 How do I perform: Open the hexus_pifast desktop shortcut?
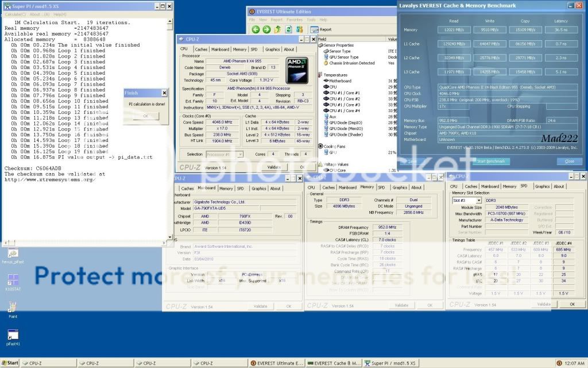[13, 256]
